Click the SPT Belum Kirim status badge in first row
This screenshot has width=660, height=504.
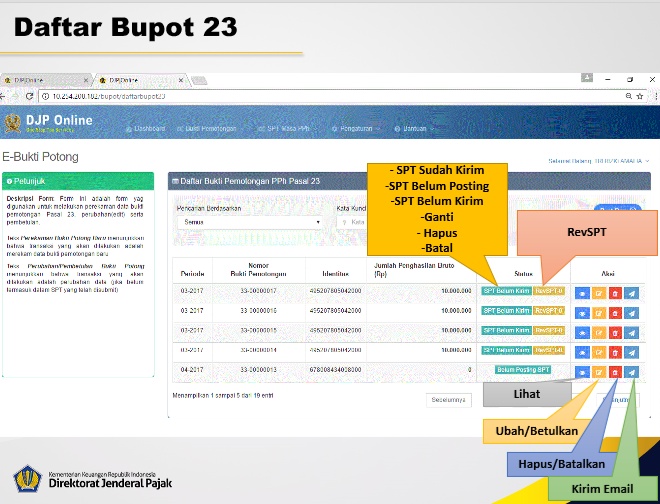pyautogui.click(x=506, y=292)
